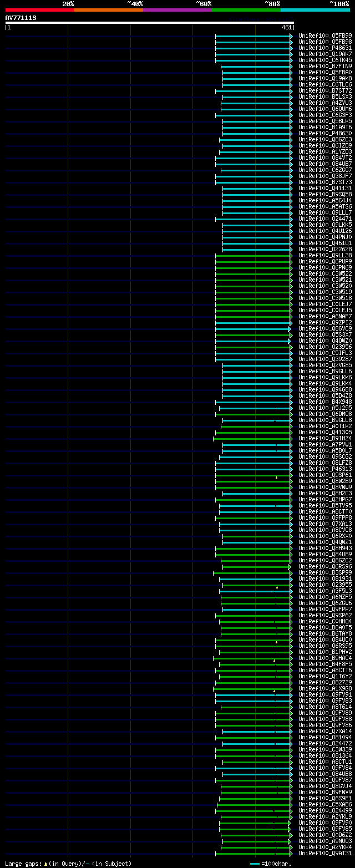Click the UniRef100_Q39287 label
This screenshot has height=868, width=355.
tap(324, 359)
